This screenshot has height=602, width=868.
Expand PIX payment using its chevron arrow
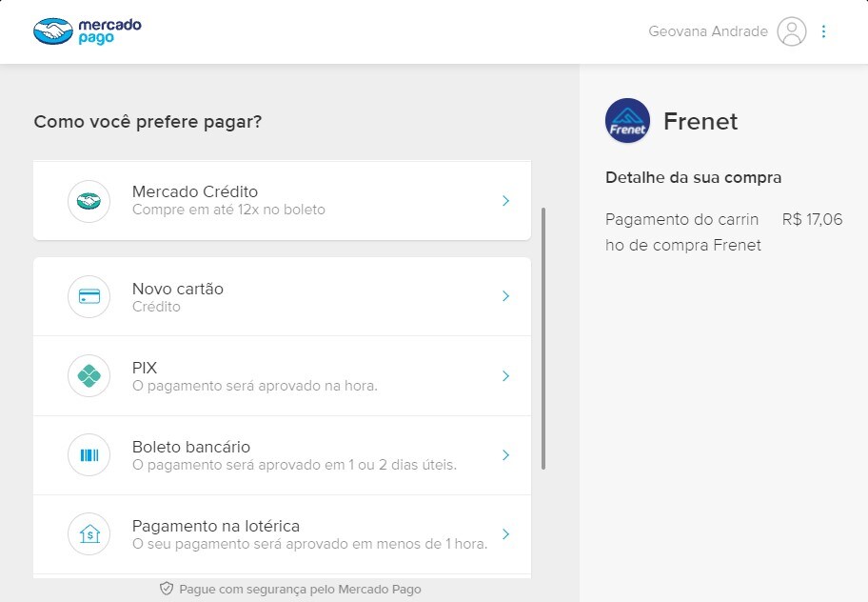(505, 376)
